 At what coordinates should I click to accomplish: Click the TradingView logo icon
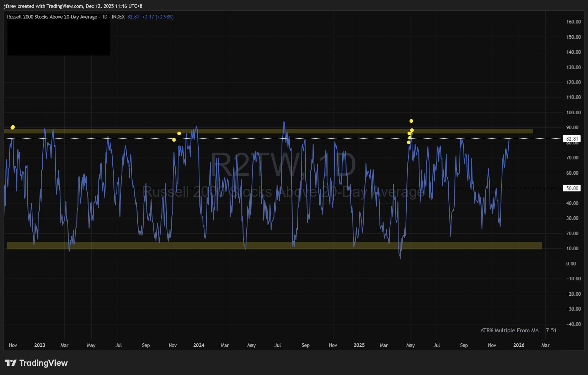pos(11,363)
